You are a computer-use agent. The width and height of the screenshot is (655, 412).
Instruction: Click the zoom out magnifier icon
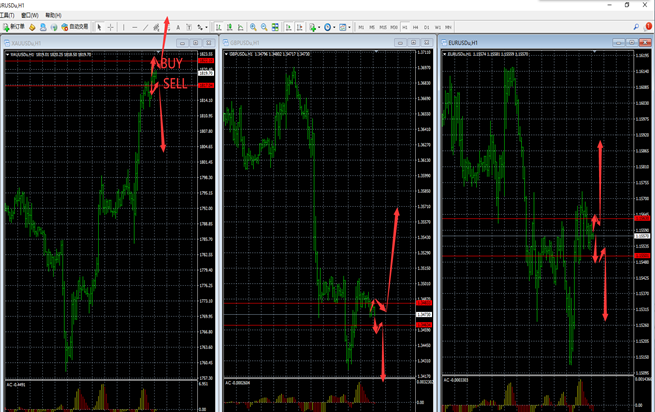click(264, 27)
